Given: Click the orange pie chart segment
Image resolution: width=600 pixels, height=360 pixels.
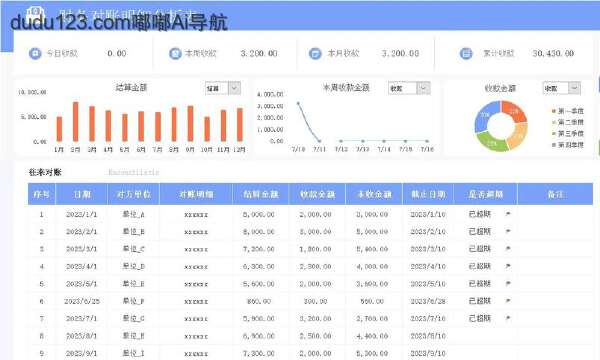Looking at the screenshot, I should point(514,111).
